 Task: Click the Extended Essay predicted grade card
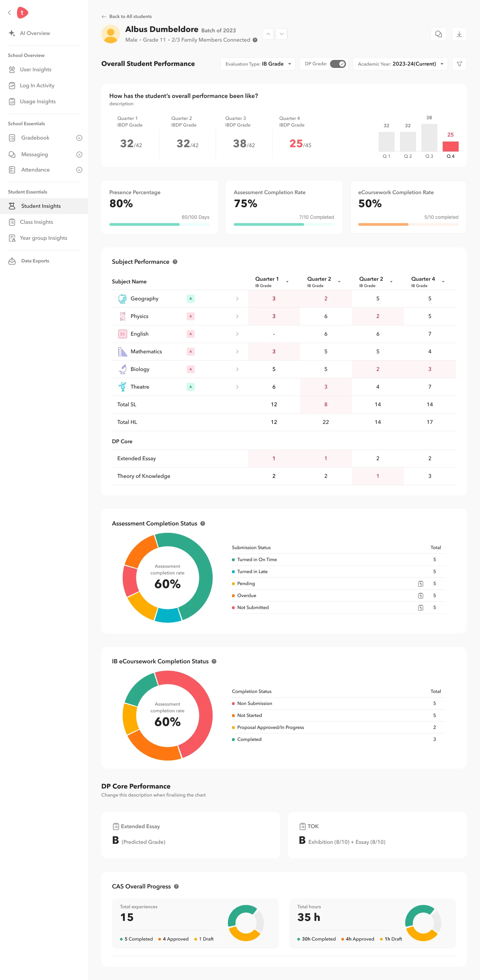coord(190,835)
